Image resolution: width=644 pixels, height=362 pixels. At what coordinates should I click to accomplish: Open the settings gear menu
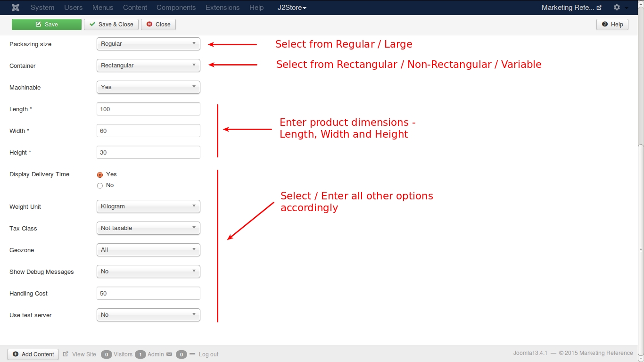[617, 8]
